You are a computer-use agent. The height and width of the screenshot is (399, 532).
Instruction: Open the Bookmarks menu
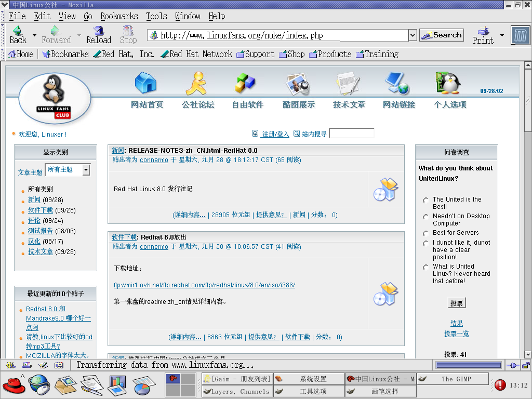point(119,16)
